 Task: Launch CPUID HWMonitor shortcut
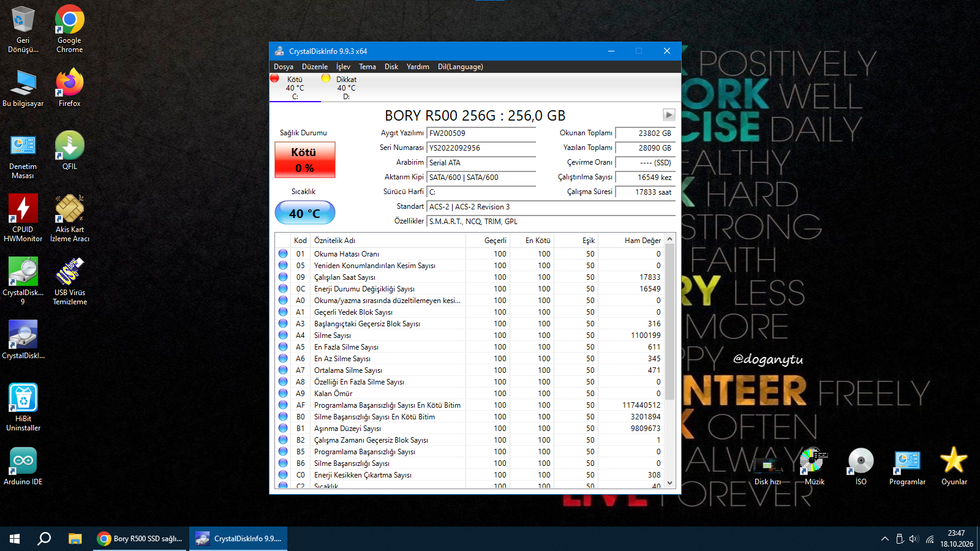coord(23,218)
